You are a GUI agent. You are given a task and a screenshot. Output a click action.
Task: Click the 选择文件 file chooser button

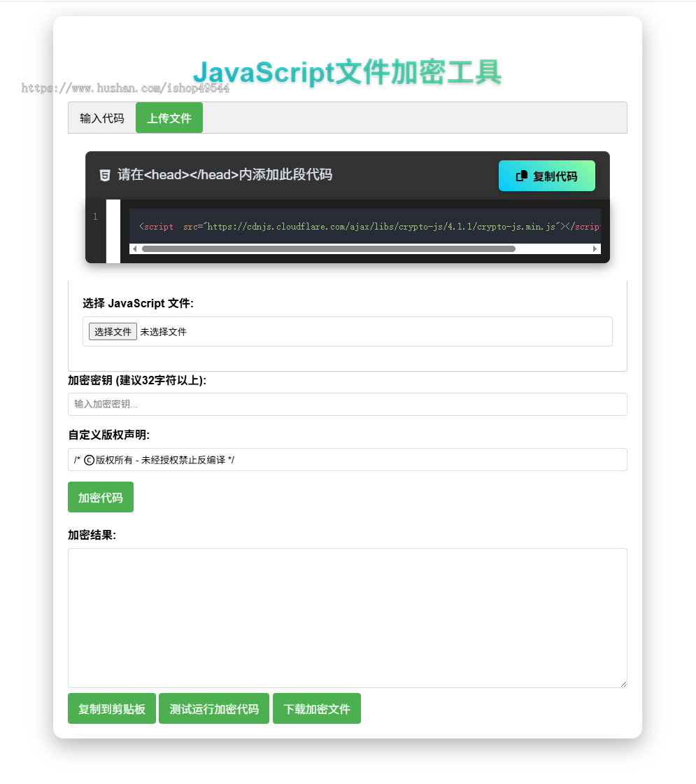tap(113, 332)
